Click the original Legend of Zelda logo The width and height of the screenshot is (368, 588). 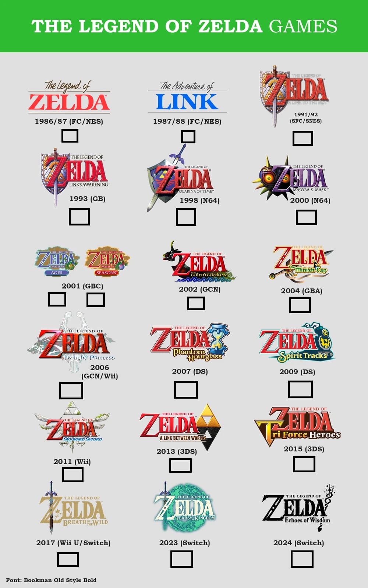(x=69, y=96)
